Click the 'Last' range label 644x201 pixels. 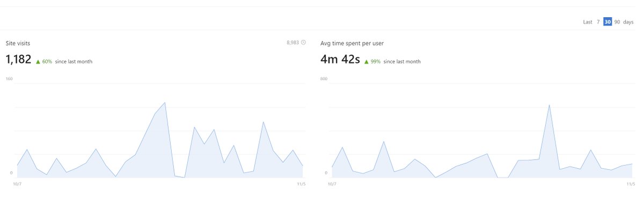point(588,22)
